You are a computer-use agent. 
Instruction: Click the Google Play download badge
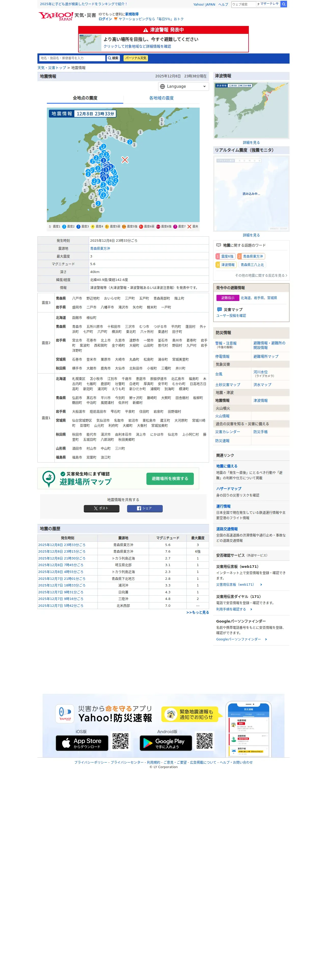click(x=166, y=743)
